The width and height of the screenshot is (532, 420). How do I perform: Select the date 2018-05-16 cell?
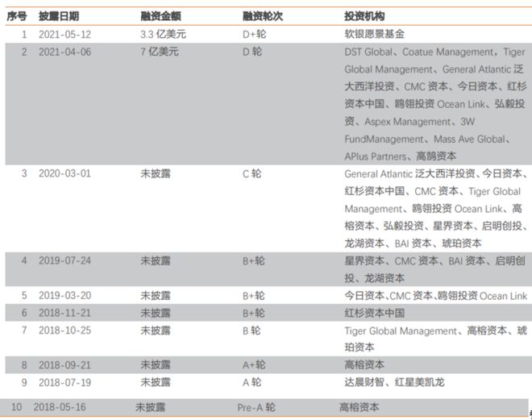pos(60,407)
